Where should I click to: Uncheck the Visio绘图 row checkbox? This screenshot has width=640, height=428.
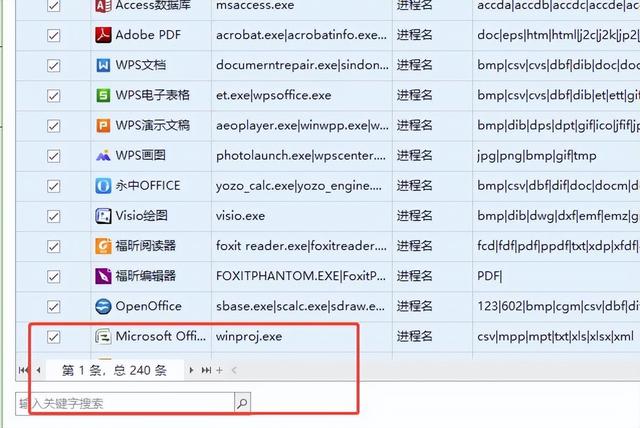pos(53,216)
